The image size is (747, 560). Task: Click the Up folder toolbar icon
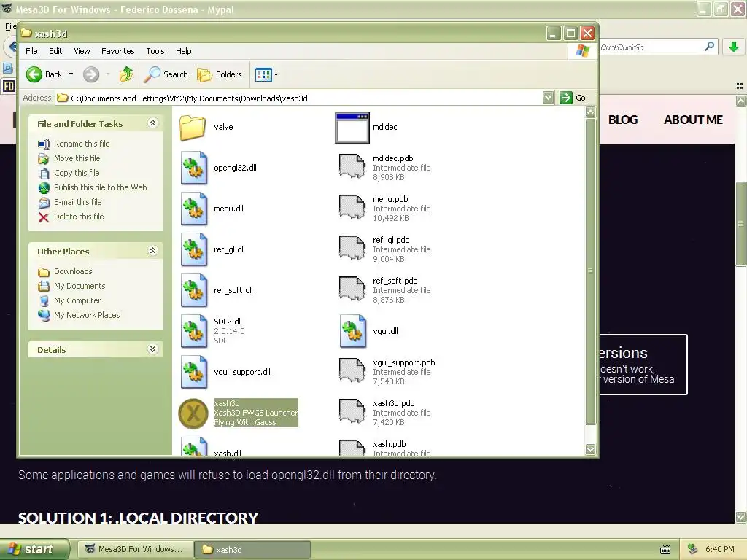click(x=126, y=74)
